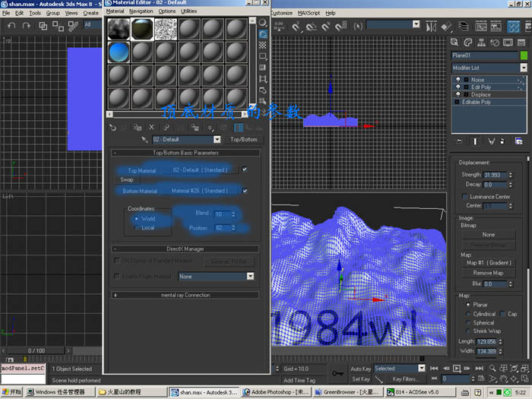This screenshot has width=532, height=399.
Task: Click Put to Library icon
Action: tap(195, 127)
